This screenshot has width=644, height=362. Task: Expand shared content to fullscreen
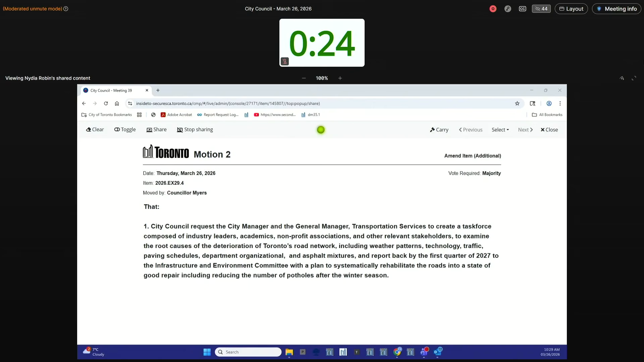point(634,78)
